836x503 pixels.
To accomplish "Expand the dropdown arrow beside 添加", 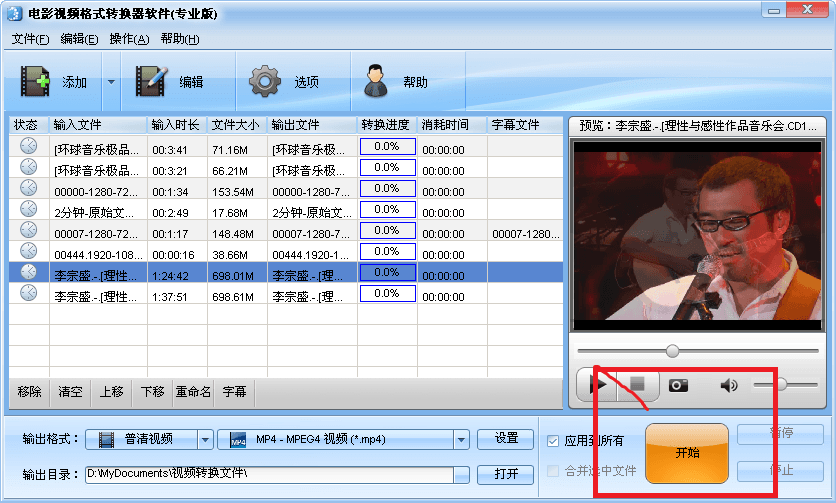I will click(x=110, y=82).
